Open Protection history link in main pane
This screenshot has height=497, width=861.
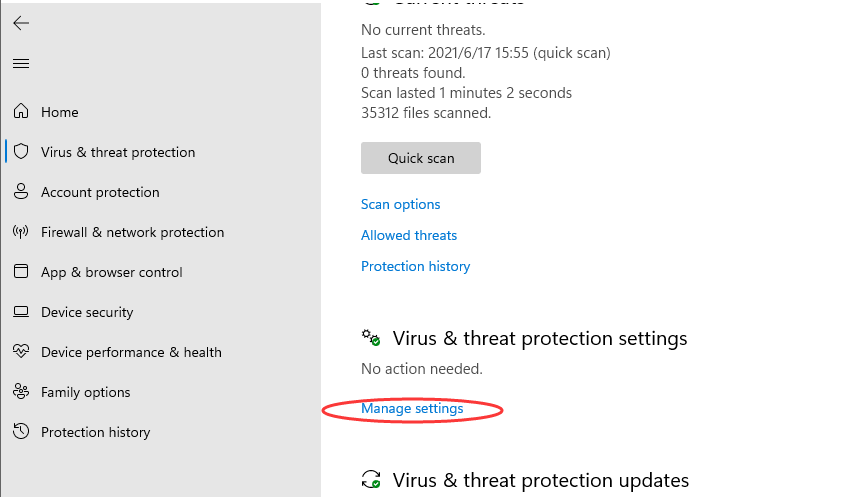415,266
